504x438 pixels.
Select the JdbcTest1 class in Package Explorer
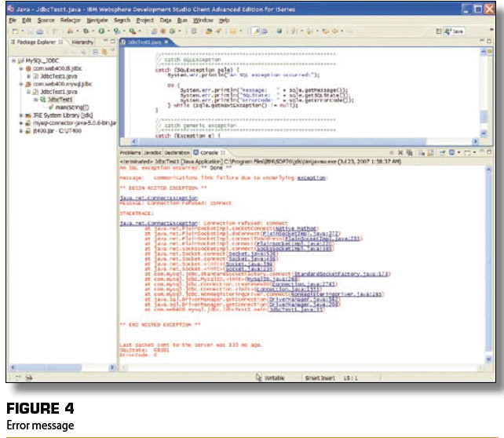[57, 100]
